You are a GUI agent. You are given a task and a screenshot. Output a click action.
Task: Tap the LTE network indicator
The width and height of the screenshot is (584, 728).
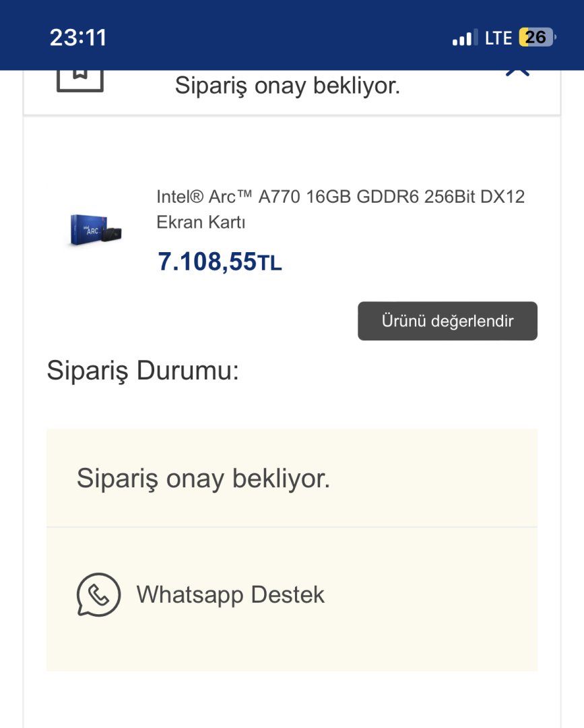tap(498, 38)
